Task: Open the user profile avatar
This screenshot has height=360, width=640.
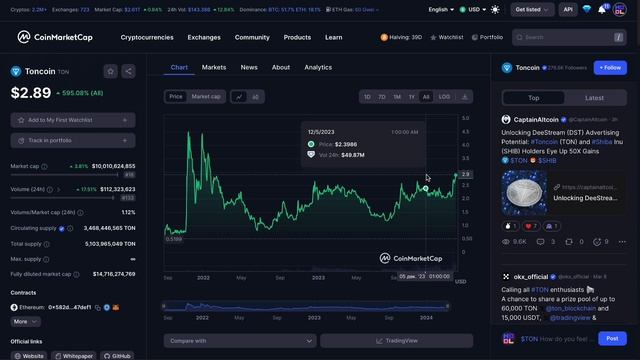Action: pos(620,9)
